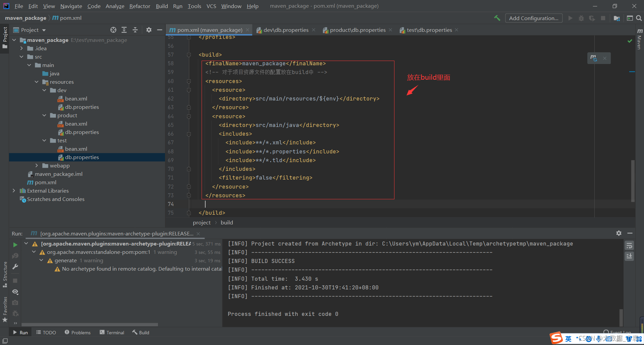The width and height of the screenshot is (644, 345).
Task: Collapse the generate warning node in the Run tree
Action: (x=41, y=260)
